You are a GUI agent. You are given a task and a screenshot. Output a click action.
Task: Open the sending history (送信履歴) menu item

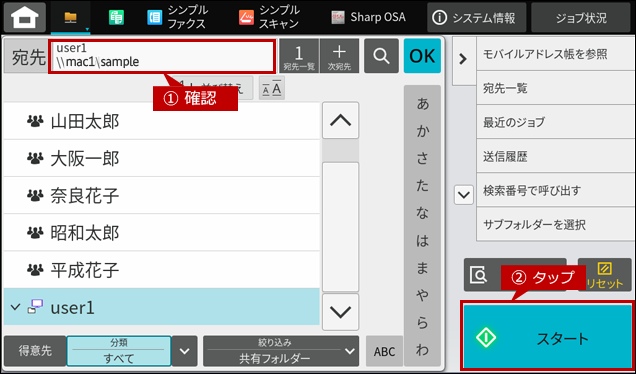point(556,156)
